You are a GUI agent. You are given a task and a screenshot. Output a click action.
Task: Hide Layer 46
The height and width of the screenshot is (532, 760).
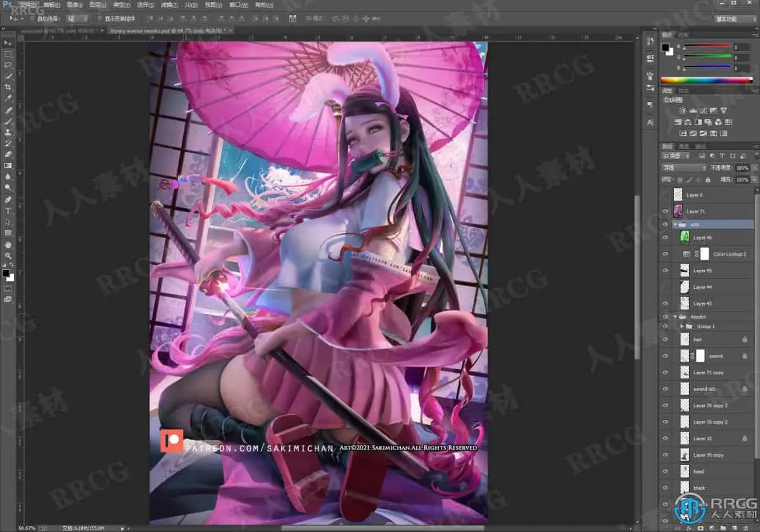tap(665, 237)
